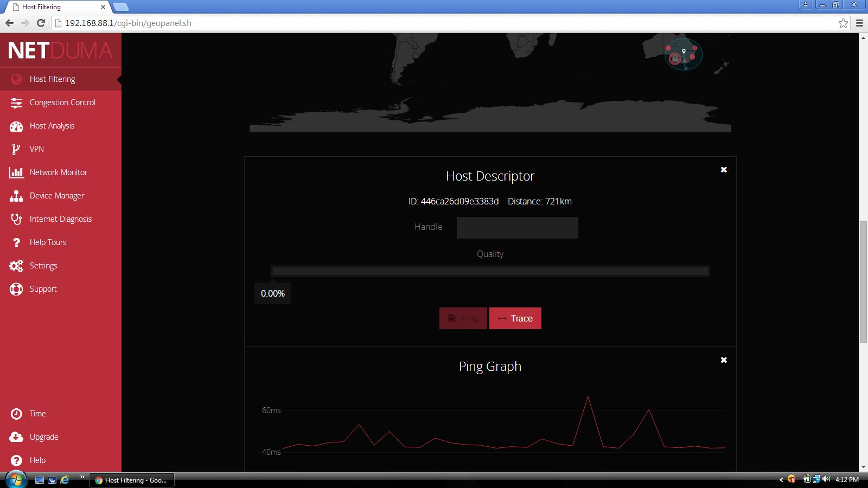868x488 pixels.
Task: Click the Internet Diagnosis stethoscope icon
Action: tap(16, 219)
